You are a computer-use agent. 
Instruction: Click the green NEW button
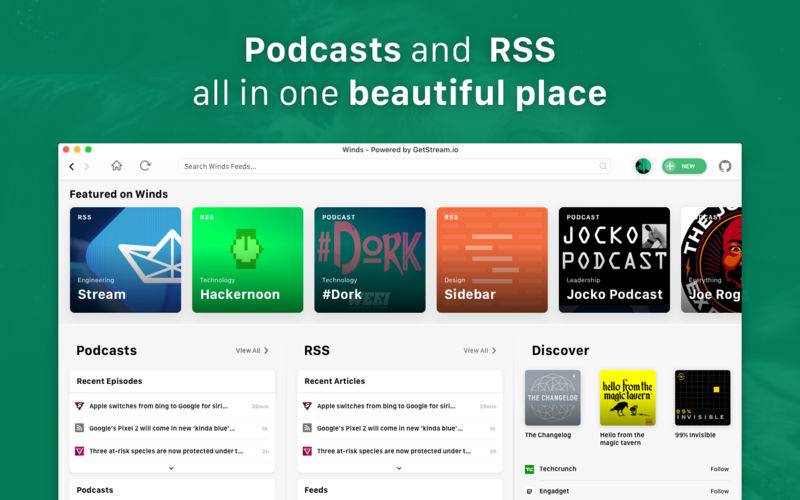684,166
